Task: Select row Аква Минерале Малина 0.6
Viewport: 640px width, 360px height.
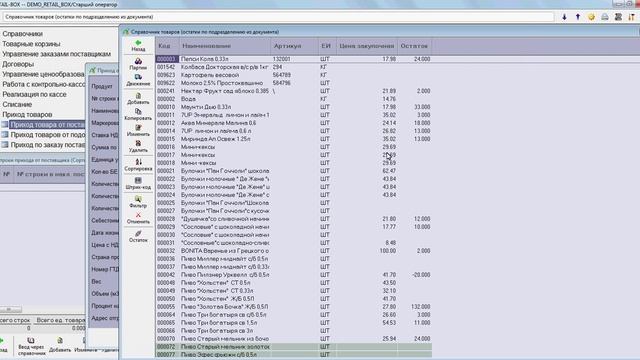Action: coord(293,123)
